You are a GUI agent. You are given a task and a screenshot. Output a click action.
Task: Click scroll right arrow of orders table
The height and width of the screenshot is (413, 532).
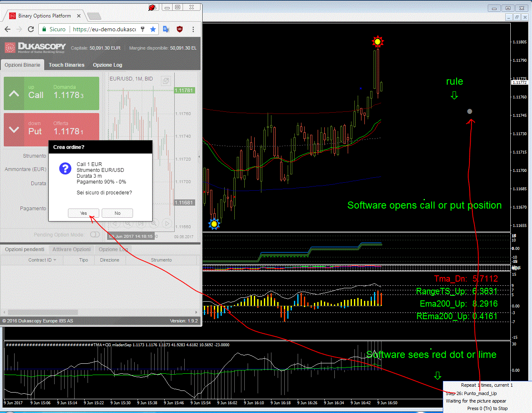pos(196,312)
